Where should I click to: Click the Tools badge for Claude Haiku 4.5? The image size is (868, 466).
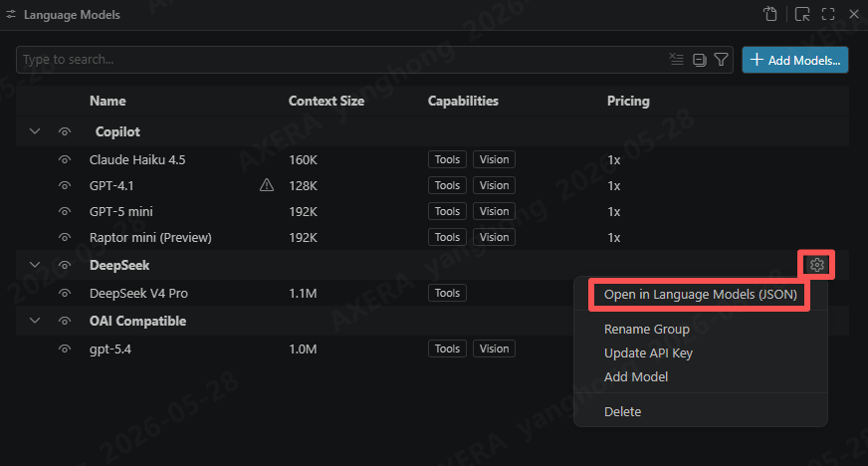coord(447,159)
